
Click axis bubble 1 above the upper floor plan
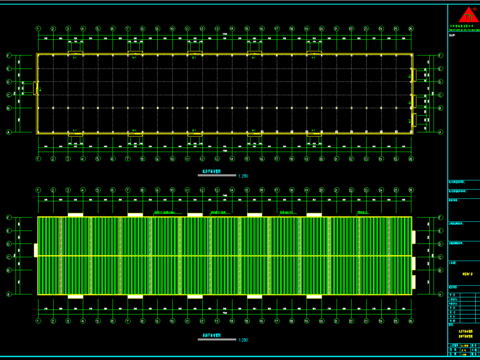coord(38,29)
